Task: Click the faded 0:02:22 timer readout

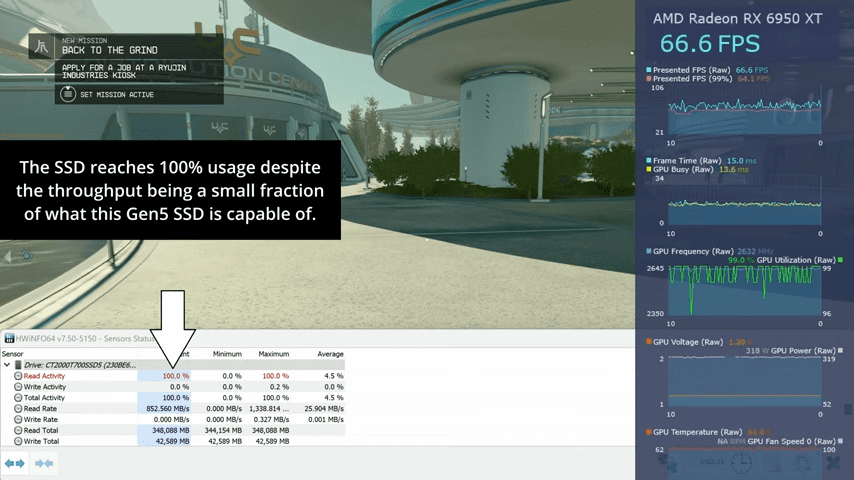Action: pos(712,461)
